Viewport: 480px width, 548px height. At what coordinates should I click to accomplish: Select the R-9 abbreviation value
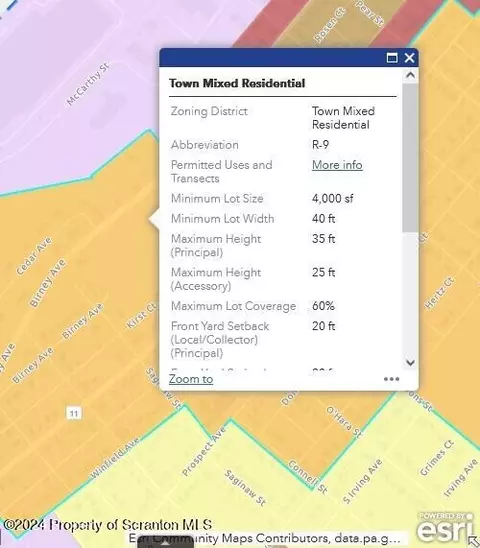pyautogui.click(x=321, y=145)
